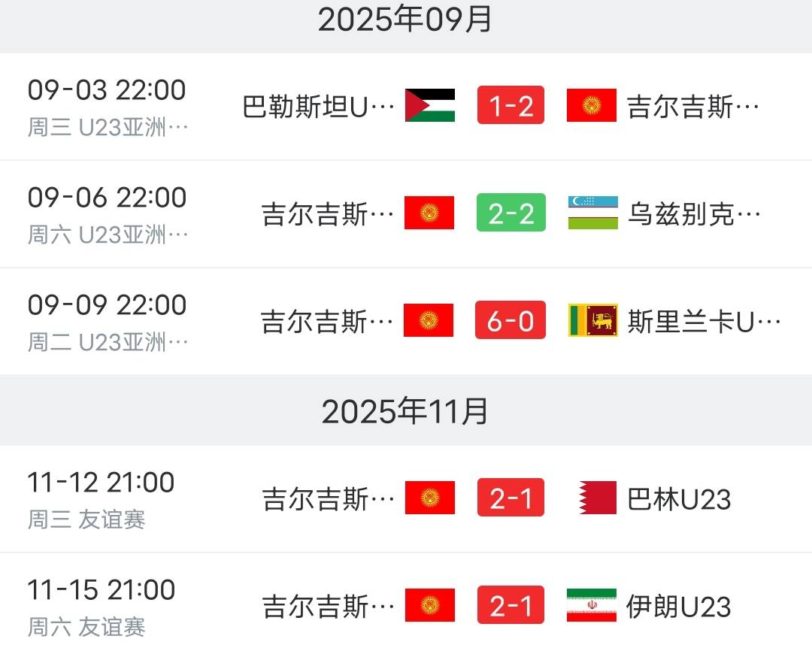Select the 伊朗U23 team name
Viewport: 812px width, 654px height.
click(679, 607)
